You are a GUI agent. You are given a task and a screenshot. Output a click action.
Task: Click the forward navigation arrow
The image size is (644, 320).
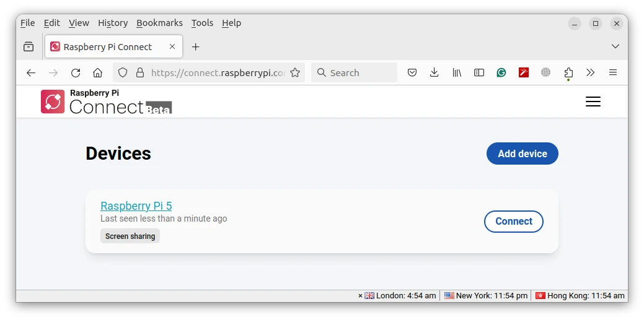pyautogui.click(x=53, y=73)
